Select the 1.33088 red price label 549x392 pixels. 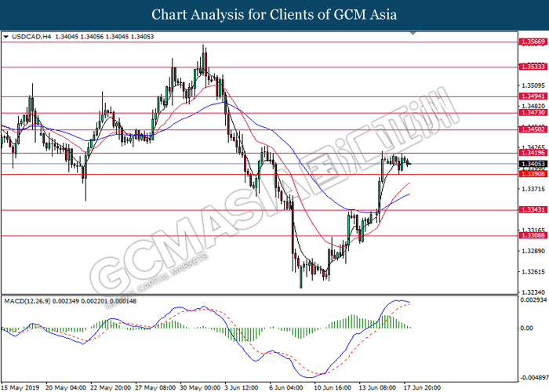point(533,235)
